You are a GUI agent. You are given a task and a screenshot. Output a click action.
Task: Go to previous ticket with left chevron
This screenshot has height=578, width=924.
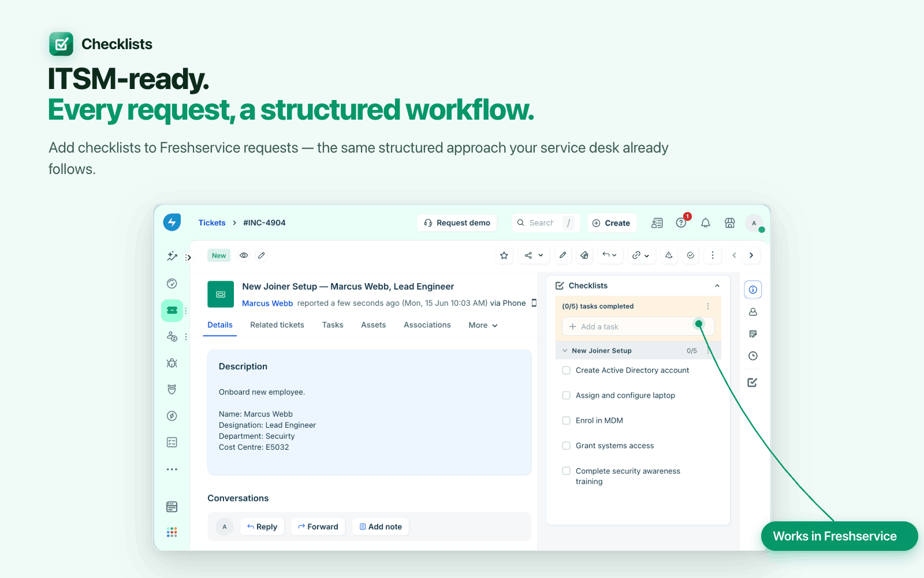coord(735,255)
